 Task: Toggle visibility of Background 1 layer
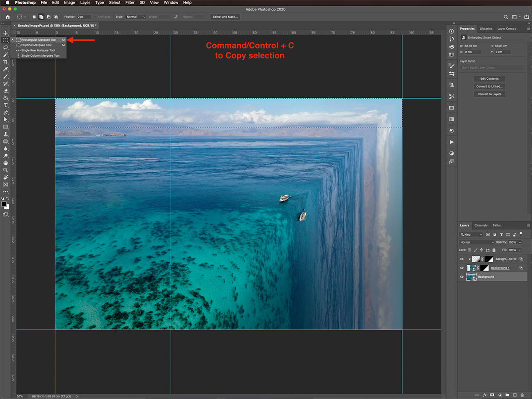click(462, 268)
